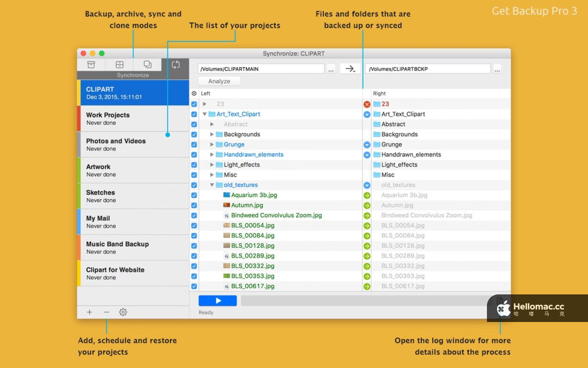Browse for left source folder

tap(331, 69)
